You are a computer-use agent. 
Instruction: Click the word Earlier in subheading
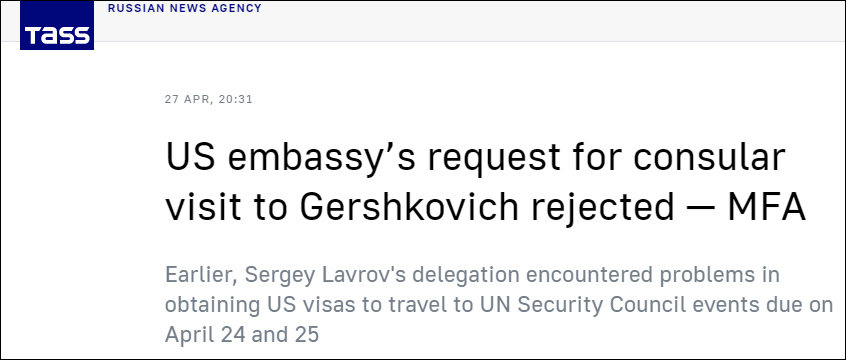click(x=201, y=275)
